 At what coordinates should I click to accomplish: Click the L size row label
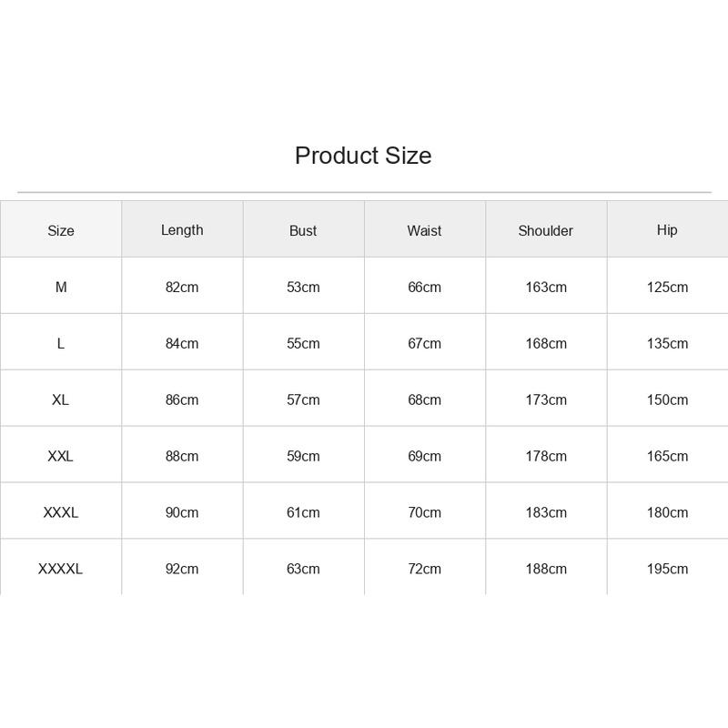[61, 344]
